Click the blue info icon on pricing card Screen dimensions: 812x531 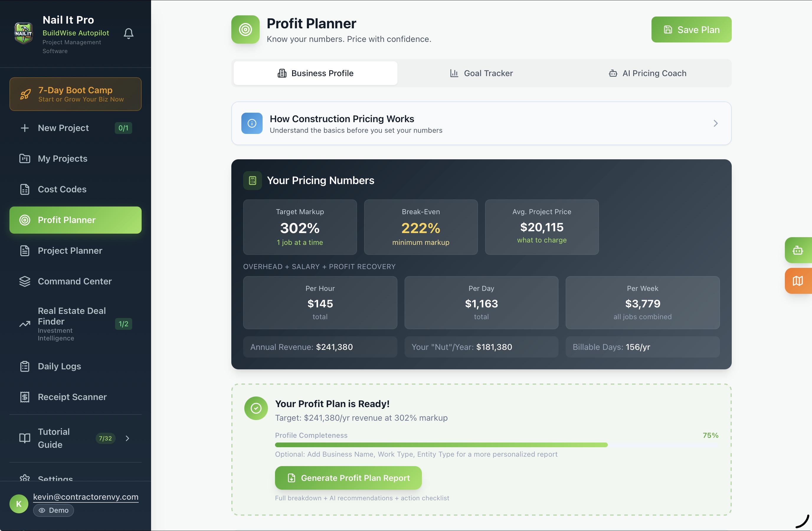tap(252, 123)
